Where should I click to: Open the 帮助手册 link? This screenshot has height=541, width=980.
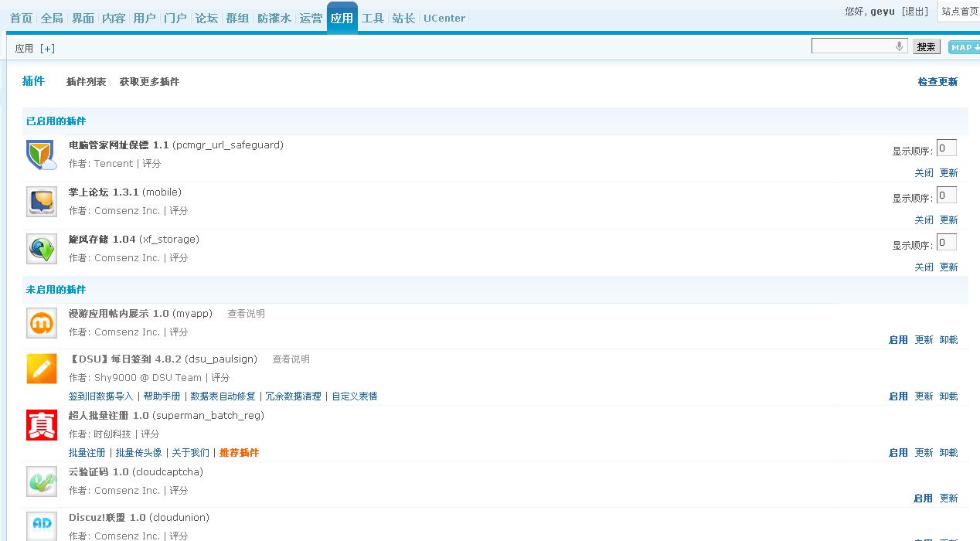[162, 396]
